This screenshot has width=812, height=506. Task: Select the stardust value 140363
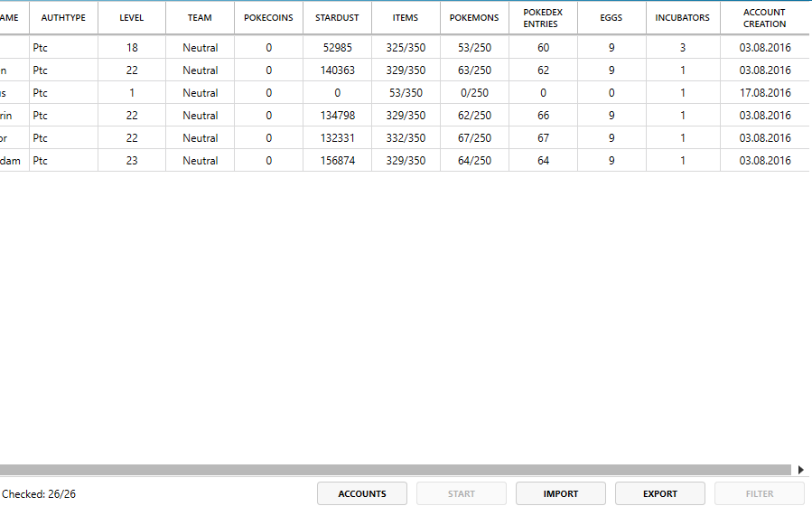click(x=337, y=70)
